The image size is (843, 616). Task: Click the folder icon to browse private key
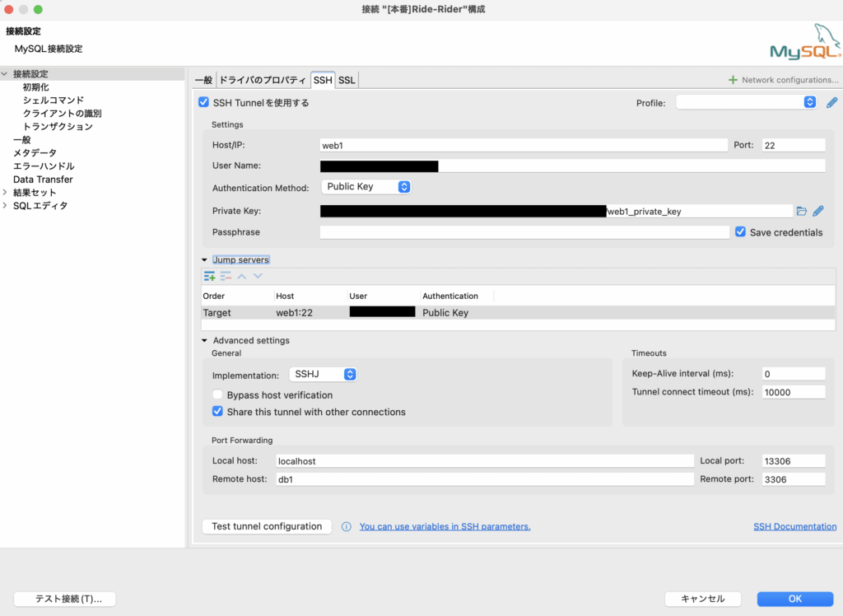802,212
